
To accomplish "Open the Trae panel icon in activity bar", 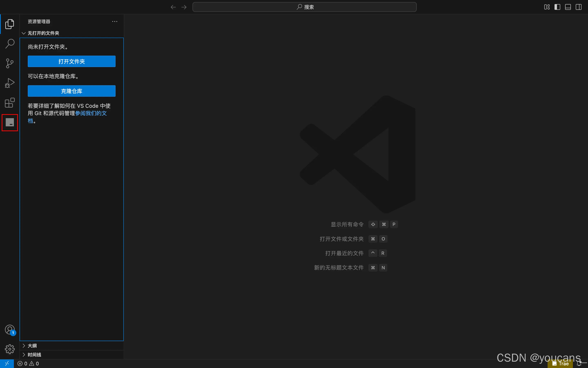I will click(10, 122).
